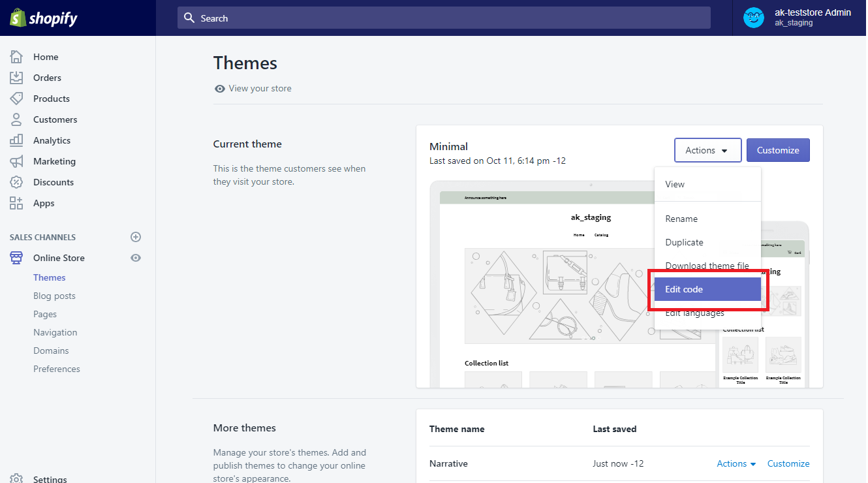Screen dimensions: 868x483
Task: Click the Customers person icon
Action: (16, 119)
